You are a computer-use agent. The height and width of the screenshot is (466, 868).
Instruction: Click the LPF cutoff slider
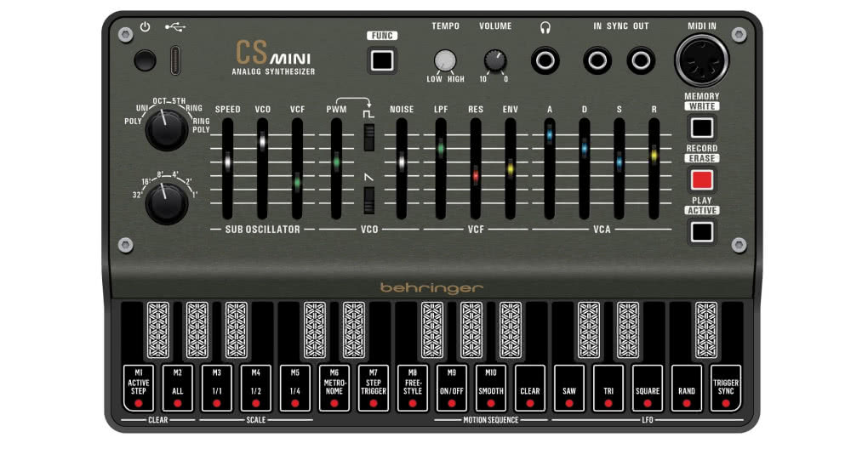coord(441,169)
